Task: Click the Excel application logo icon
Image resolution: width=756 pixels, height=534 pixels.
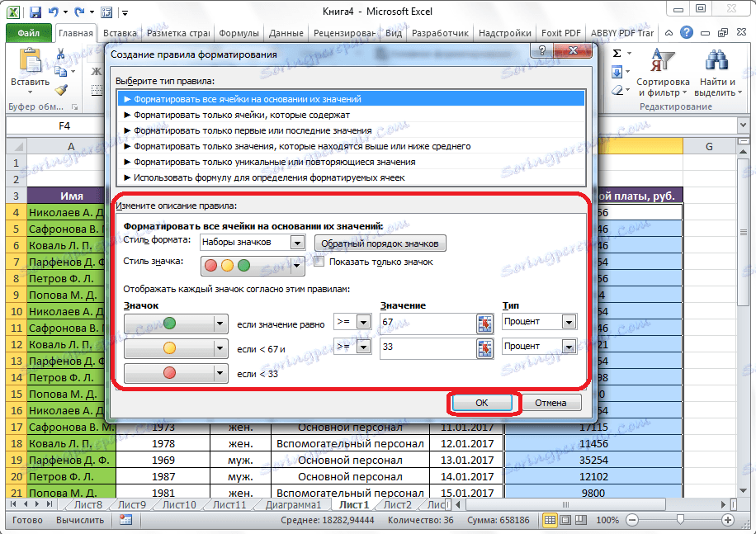Action: coord(13,12)
